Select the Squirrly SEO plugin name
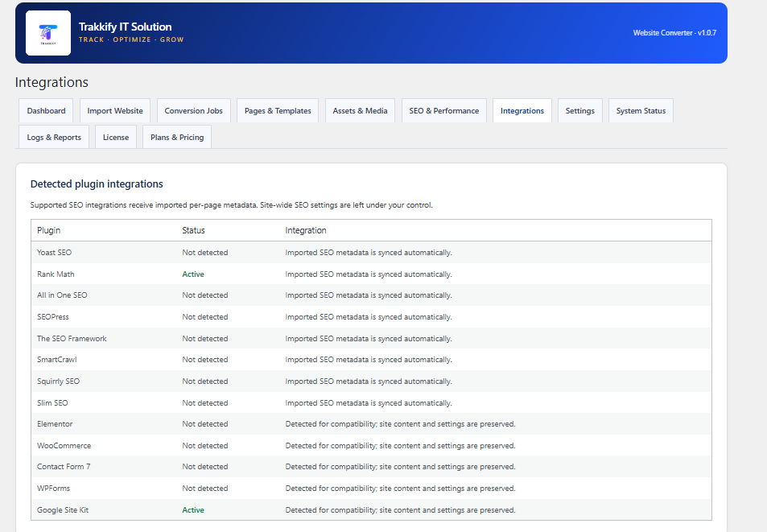 click(x=58, y=381)
